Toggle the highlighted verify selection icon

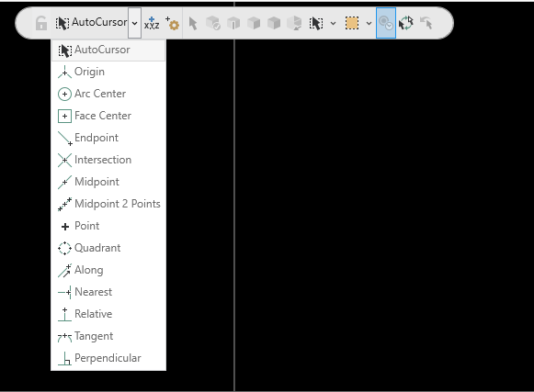tap(386, 23)
